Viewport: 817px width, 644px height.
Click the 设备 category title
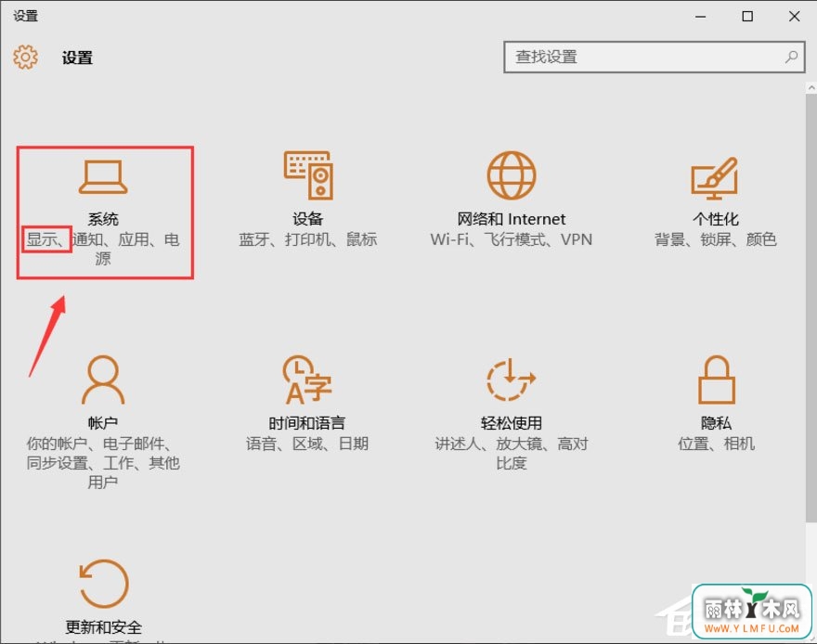(307, 219)
